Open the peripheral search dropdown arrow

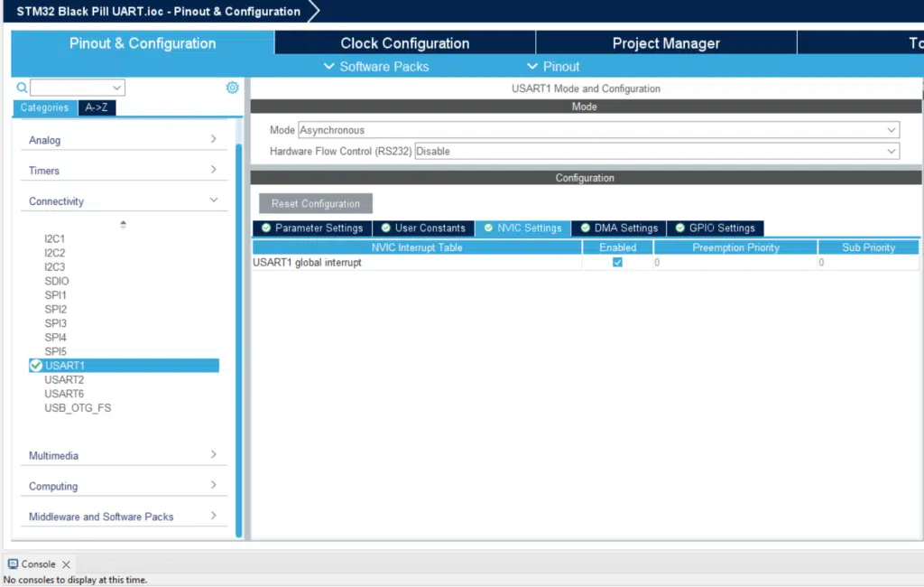pyautogui.click(x=116, y=88)
